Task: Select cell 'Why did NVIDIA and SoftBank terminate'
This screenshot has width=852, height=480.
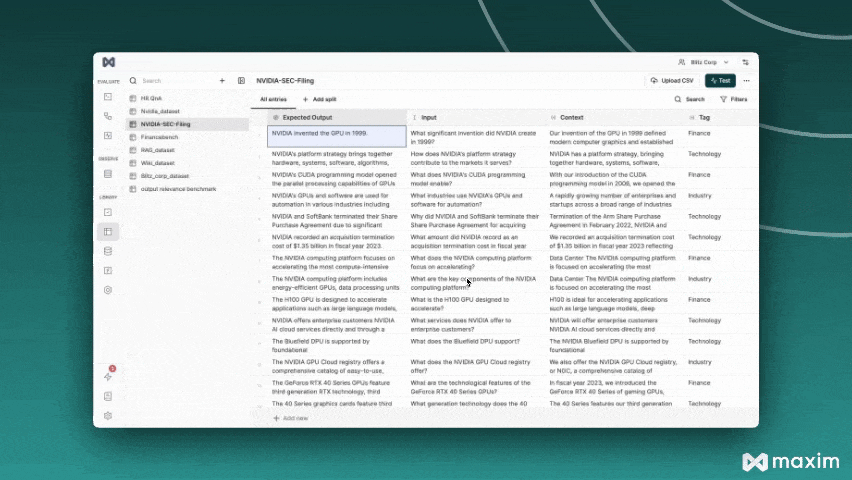Action: point(475,221)
